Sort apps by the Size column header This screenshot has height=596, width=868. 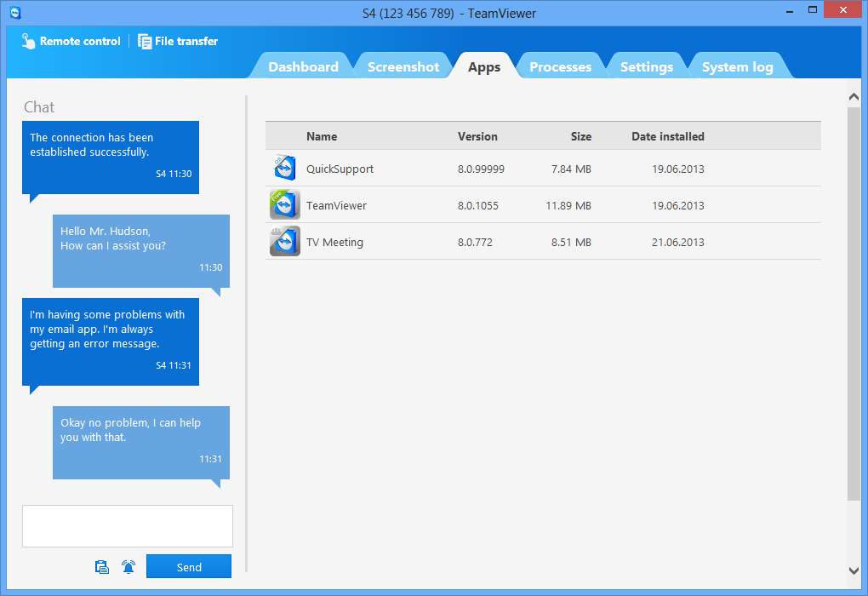coord(580,136)
